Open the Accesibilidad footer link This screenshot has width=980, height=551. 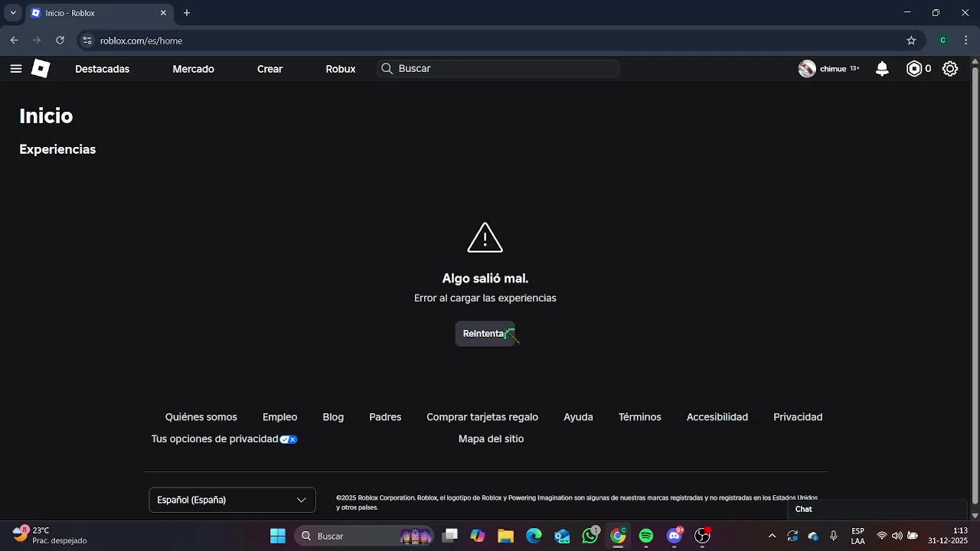click(x=717, y=417)
